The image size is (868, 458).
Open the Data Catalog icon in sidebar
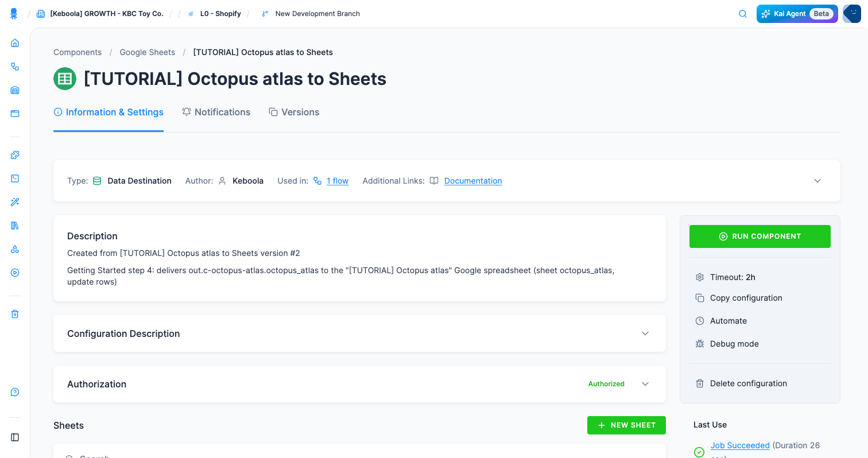coord(15,114)
